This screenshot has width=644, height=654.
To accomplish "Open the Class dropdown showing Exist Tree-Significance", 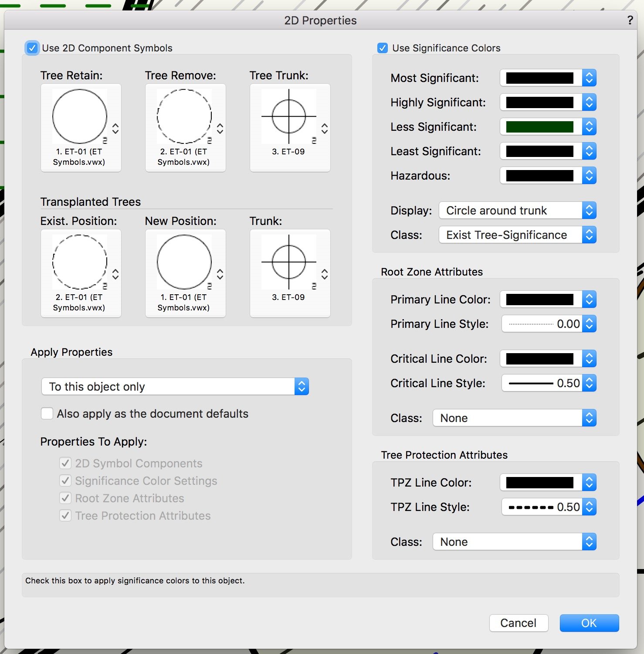I will [x=516, y=235].
